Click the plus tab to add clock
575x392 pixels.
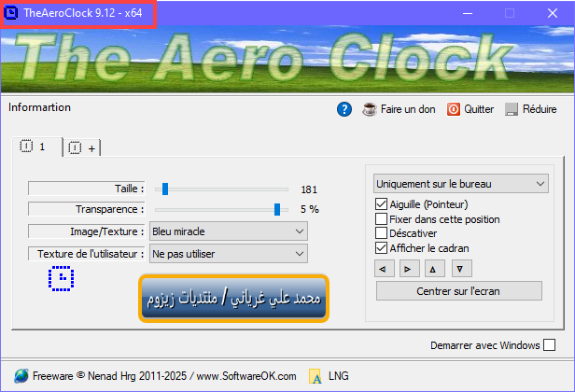click(x=82, y=147)
